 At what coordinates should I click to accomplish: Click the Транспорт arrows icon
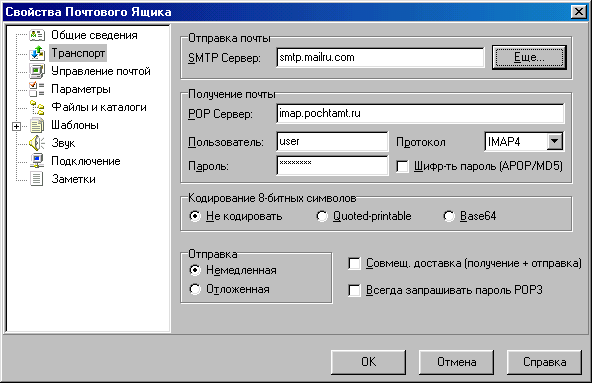pos(37,53)
